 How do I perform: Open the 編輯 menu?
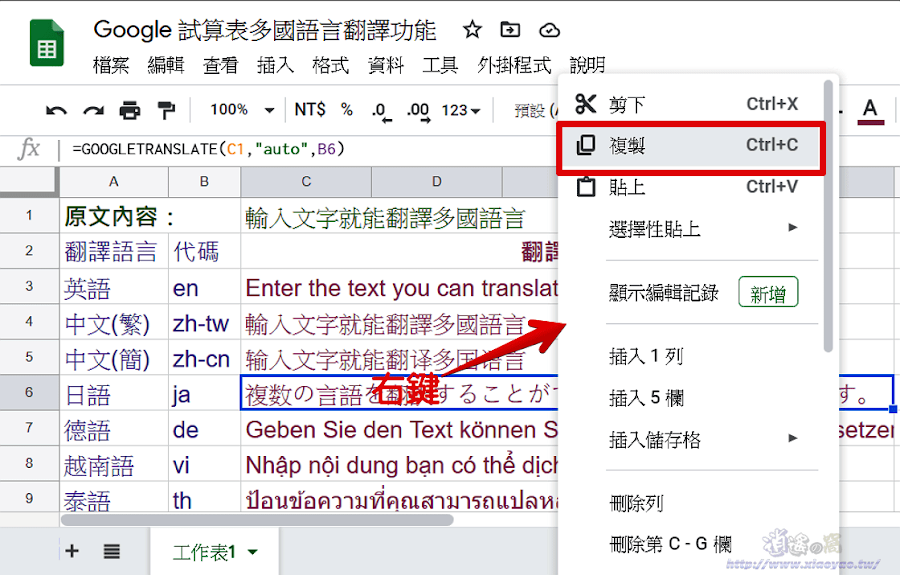[166, 65]
